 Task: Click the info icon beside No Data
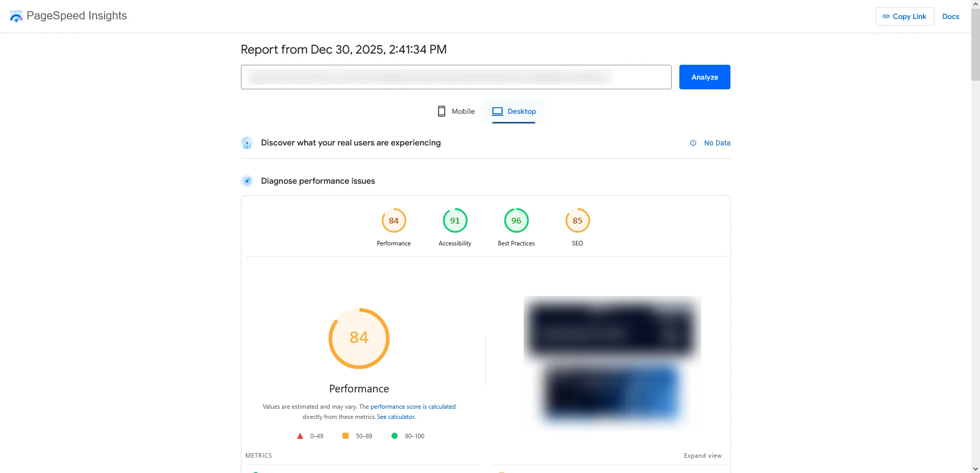693,143
